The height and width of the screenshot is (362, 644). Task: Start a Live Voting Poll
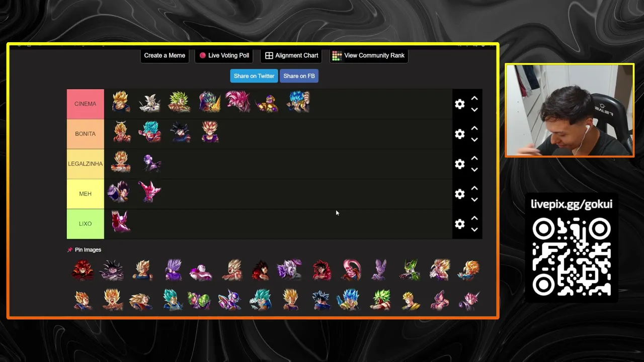[x=224, y=55]
